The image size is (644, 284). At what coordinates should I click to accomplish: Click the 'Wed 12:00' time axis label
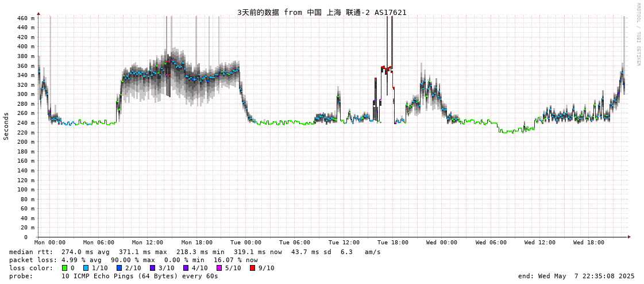pos(540,243)
